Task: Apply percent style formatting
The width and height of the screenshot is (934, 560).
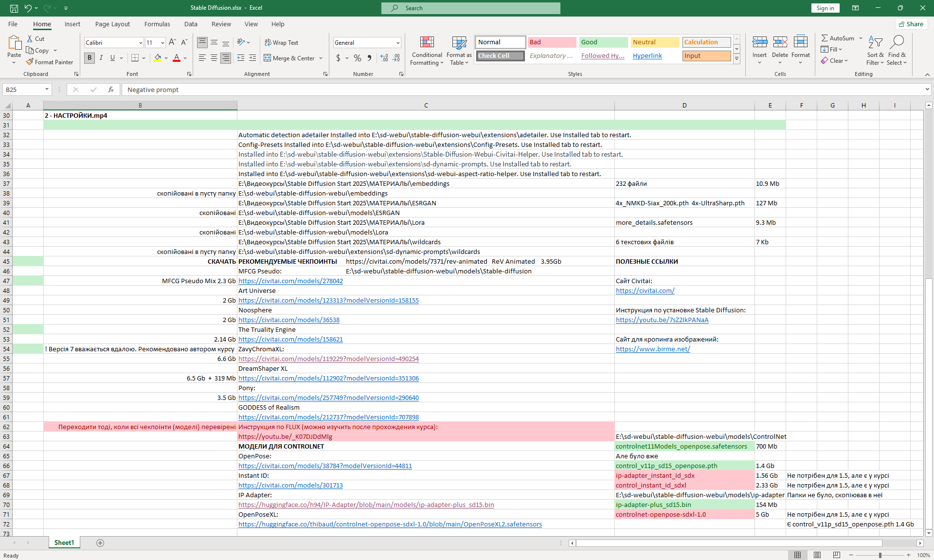Action: [358, 58]
